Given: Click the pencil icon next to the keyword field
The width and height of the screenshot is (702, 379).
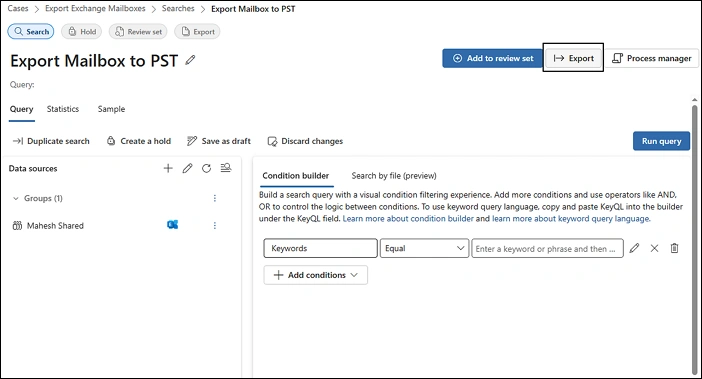Looking at the screenshot, I should click(634, 248).
